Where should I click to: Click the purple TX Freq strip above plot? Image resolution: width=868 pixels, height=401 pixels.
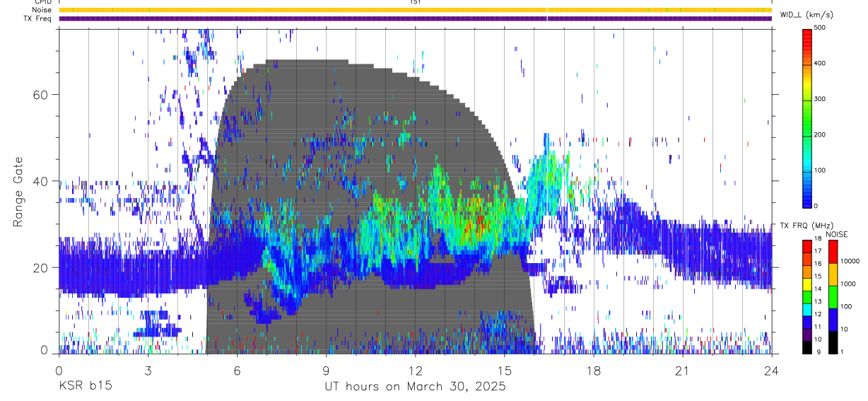pyautogui.click(x=415, y=18)
